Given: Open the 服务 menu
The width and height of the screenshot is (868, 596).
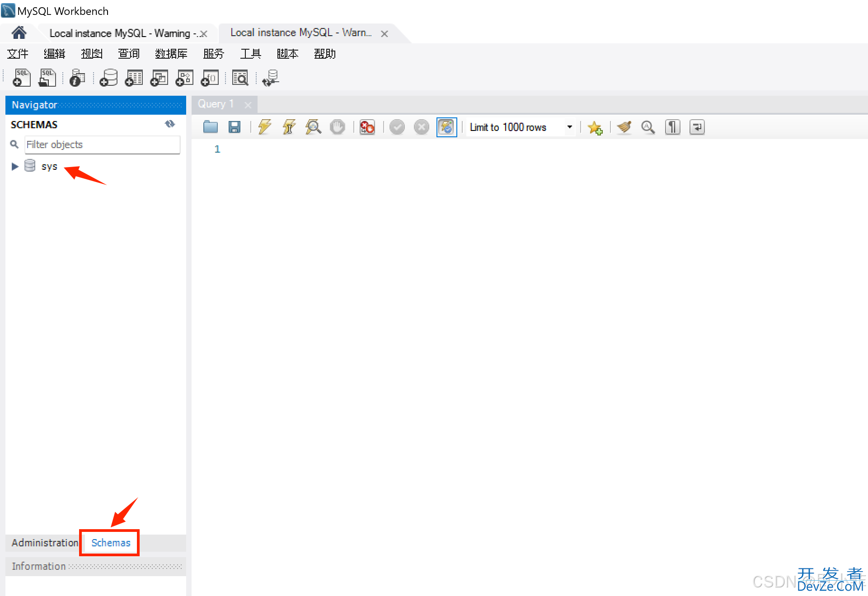Looking at the screenshot, I should point(214,54).
